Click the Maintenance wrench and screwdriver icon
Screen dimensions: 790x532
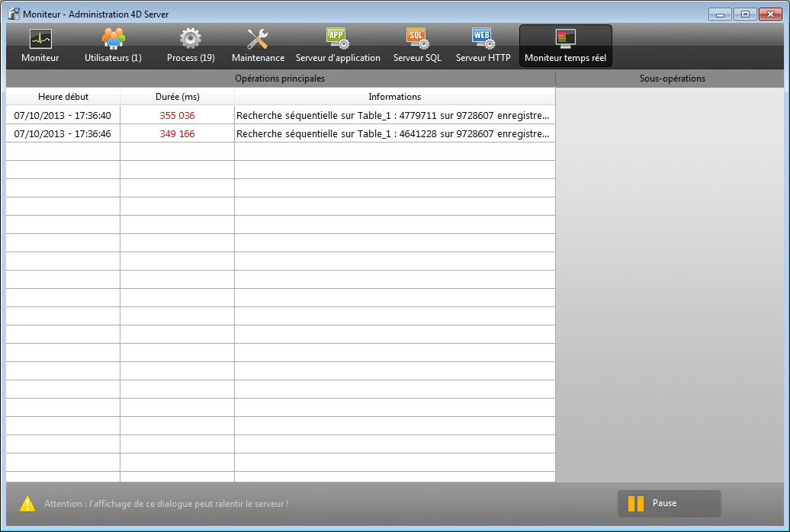click(258, 39)
